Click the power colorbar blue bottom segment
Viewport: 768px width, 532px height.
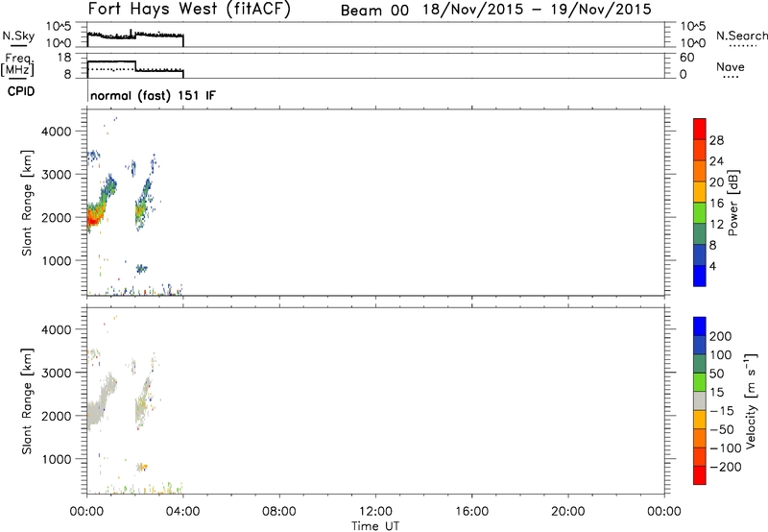700,276
